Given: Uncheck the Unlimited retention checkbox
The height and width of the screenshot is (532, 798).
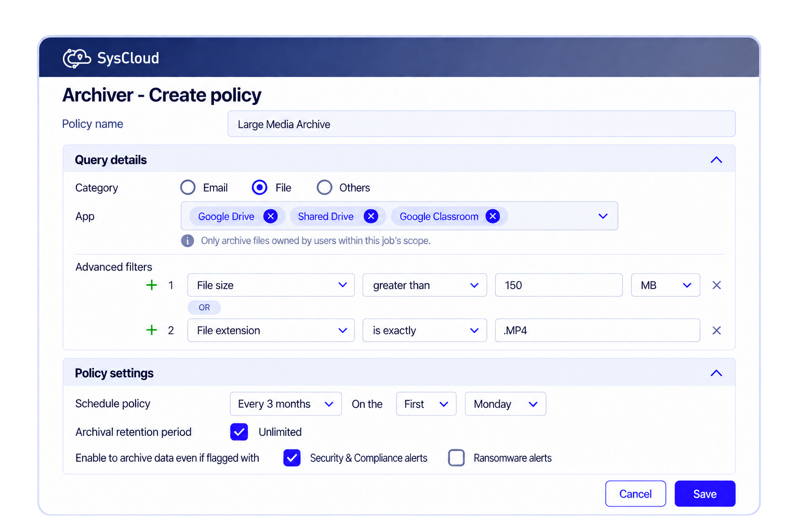Looking at the screenshot, I should coord(239,432).
